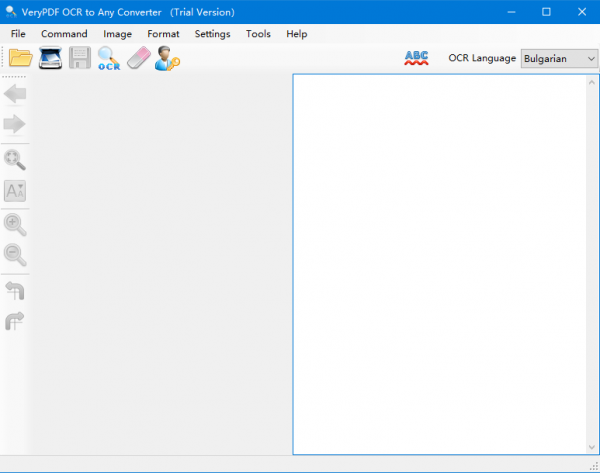
Task: Open the File menu
Action: click(18, 34)
